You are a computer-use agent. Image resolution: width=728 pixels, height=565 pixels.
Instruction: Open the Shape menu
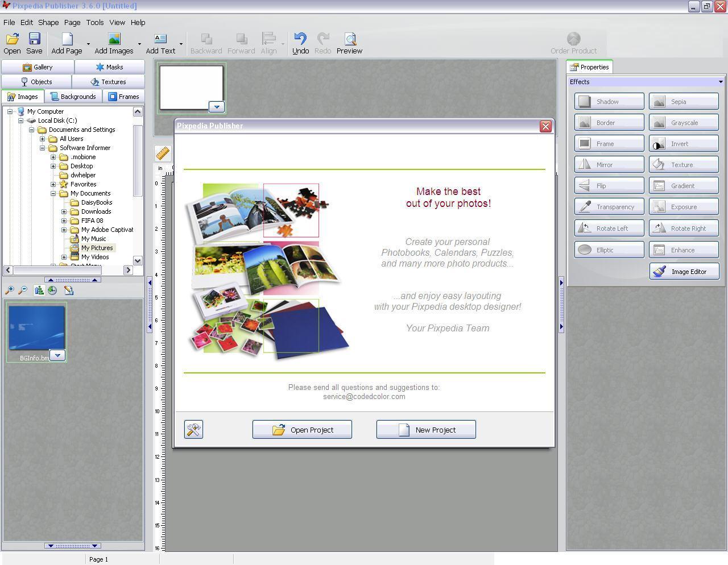[48, 22]
